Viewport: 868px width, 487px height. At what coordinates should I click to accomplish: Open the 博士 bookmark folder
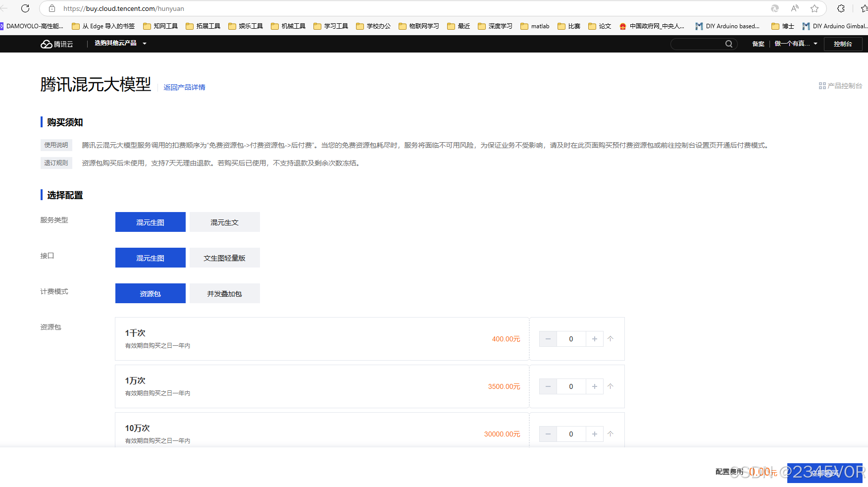783,26
